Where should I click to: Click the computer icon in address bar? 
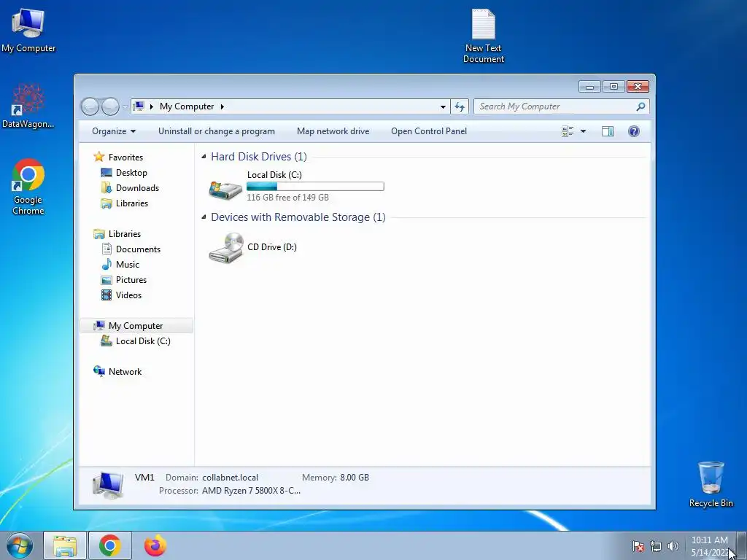pos(138,106)
